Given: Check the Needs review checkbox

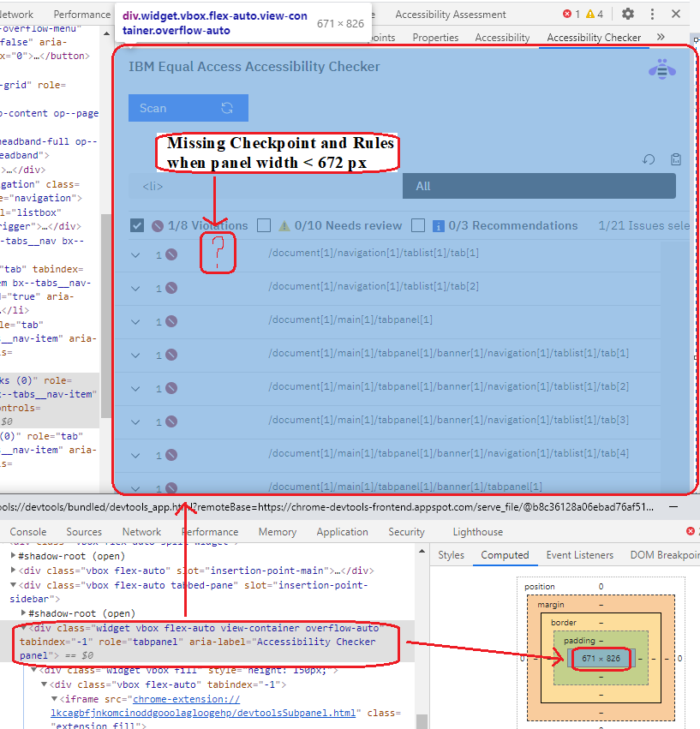Looking at the screenshot, I should coord(264,225).
